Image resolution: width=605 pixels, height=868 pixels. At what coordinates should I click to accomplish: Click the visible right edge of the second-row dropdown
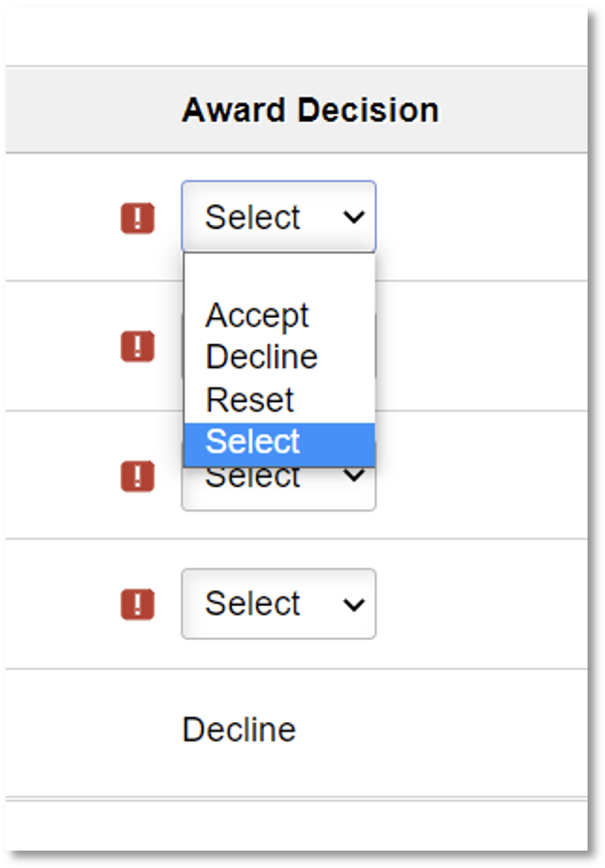(375, 346)
